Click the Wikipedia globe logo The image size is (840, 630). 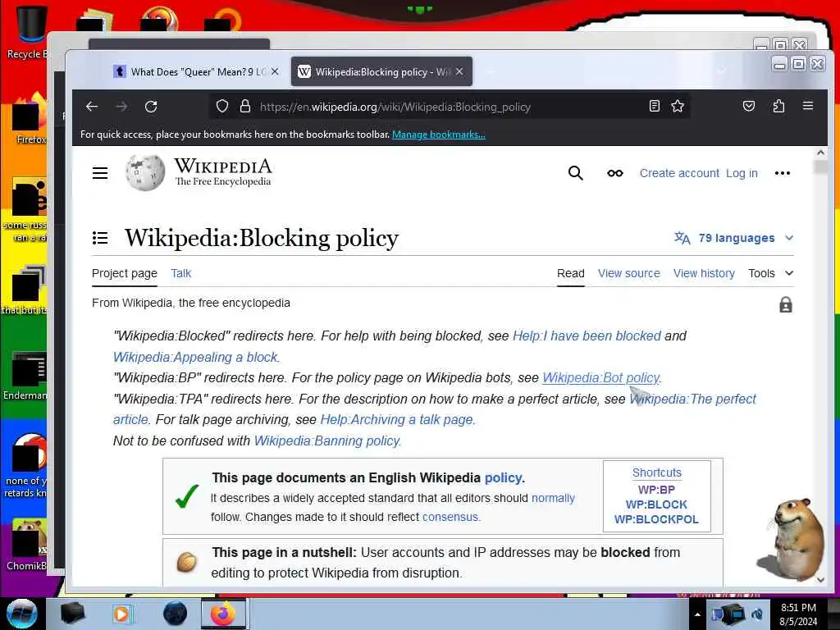(x=145, y=172)
